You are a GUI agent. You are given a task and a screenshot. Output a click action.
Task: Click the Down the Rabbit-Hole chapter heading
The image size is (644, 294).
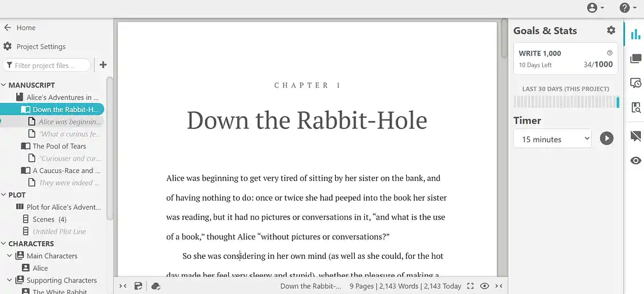point(307,120)
